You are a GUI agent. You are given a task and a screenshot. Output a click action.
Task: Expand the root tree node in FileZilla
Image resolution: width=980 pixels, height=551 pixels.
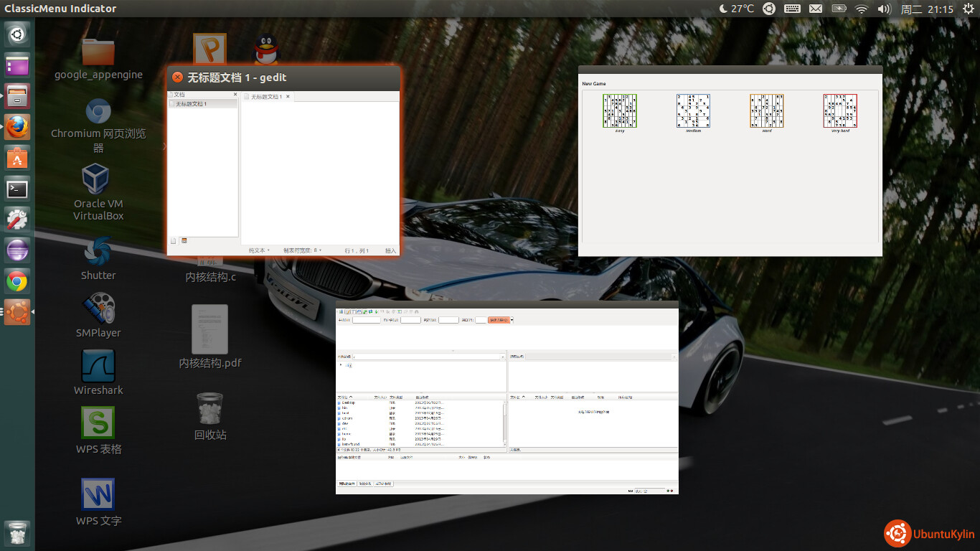pos(341,365)
